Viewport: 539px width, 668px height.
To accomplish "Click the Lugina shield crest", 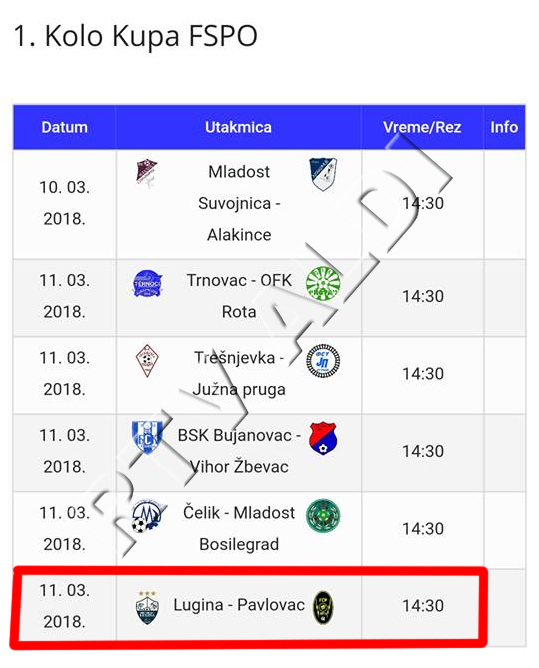I will (147, 608).
